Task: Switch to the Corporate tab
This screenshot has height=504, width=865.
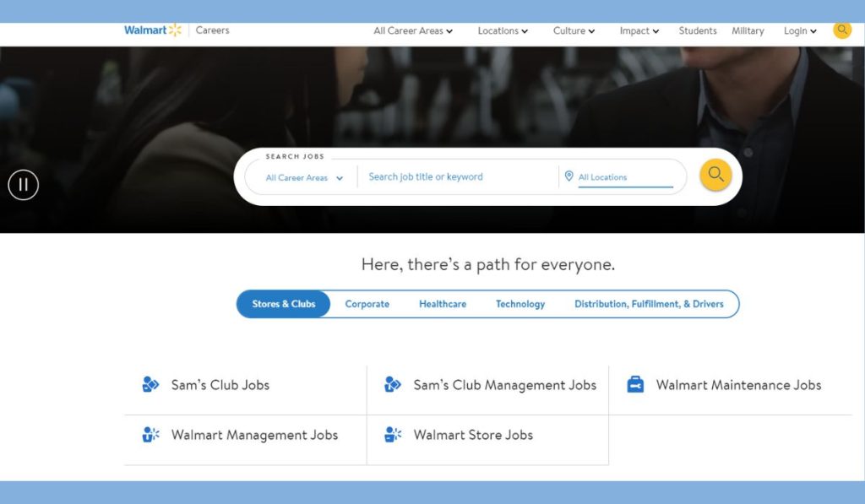Action: pyautogui.click(x=367, y=304)
